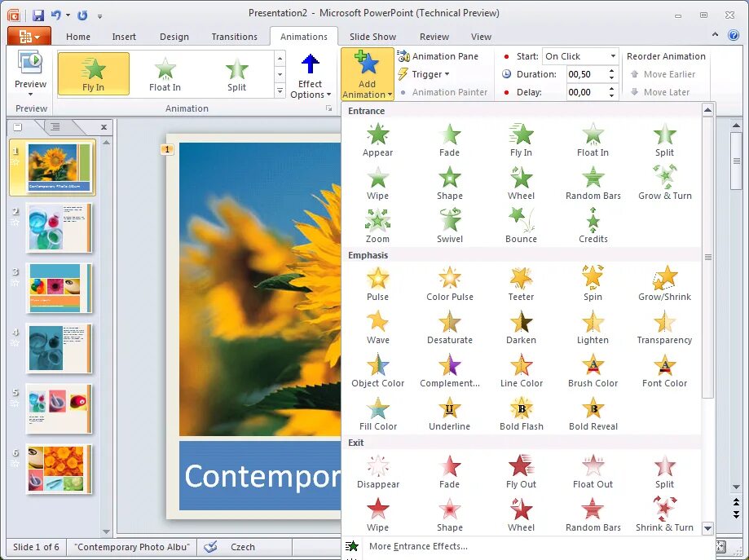This screenshot has height=560, width=749.
Task: Switch to Transitions tab
Action: coord(234,37)
